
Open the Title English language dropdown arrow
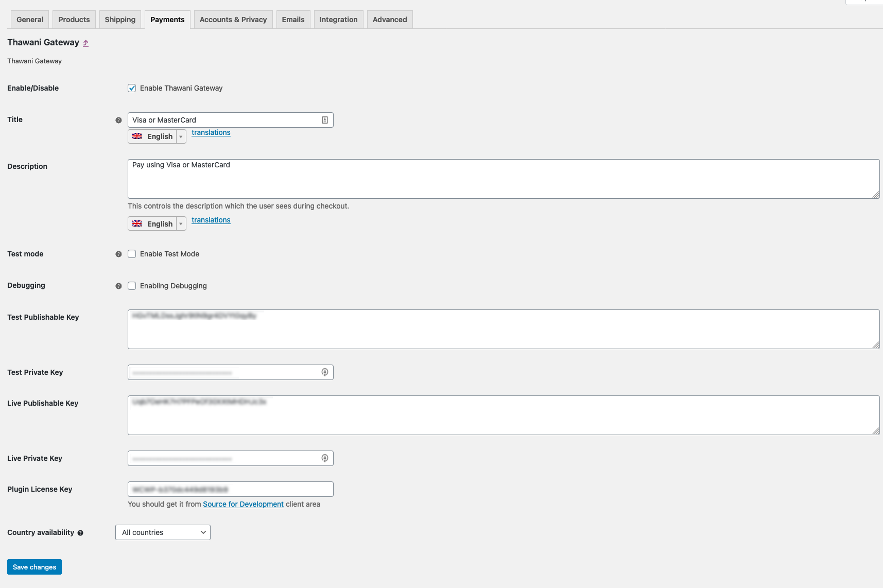(181, 136)
